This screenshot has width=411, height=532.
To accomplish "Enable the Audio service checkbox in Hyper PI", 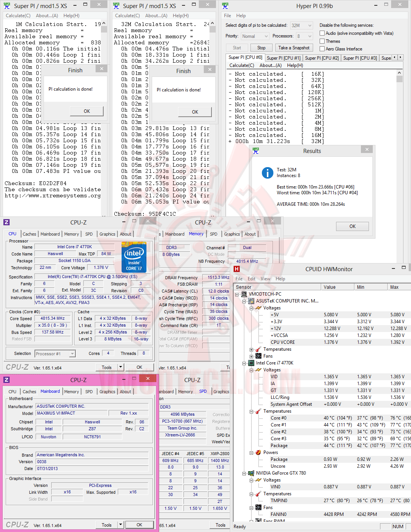I will click(x=322, y=33).
